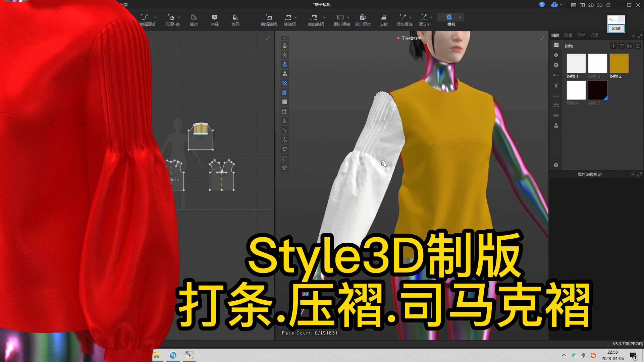
Task: Open dropdown next to 延展-点 tool
Action: (179, 17)
